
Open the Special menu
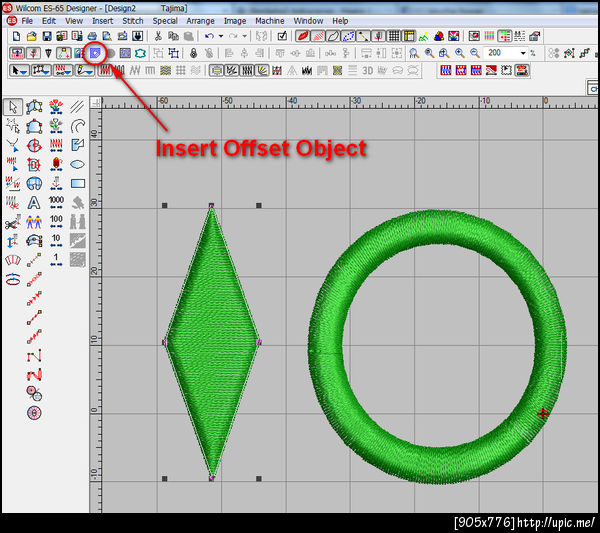165,21
